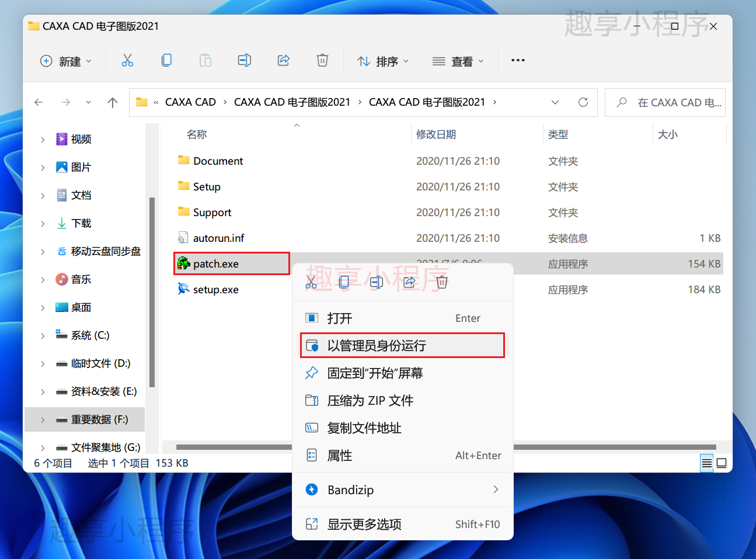Screen dimensions: 756x559
Task: Click the Cut scissors icon in the context menu
Action: point(311,282)
